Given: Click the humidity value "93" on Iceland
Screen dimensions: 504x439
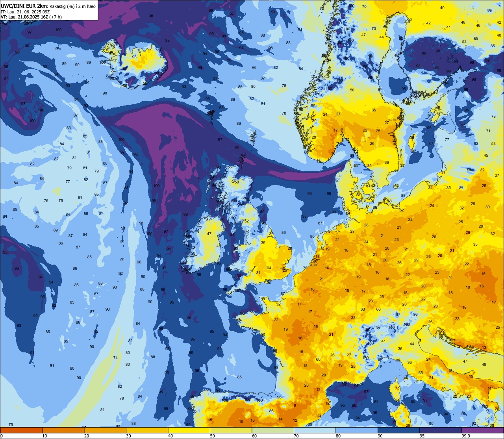Looking at the screenshot, I should coord(134,57).
